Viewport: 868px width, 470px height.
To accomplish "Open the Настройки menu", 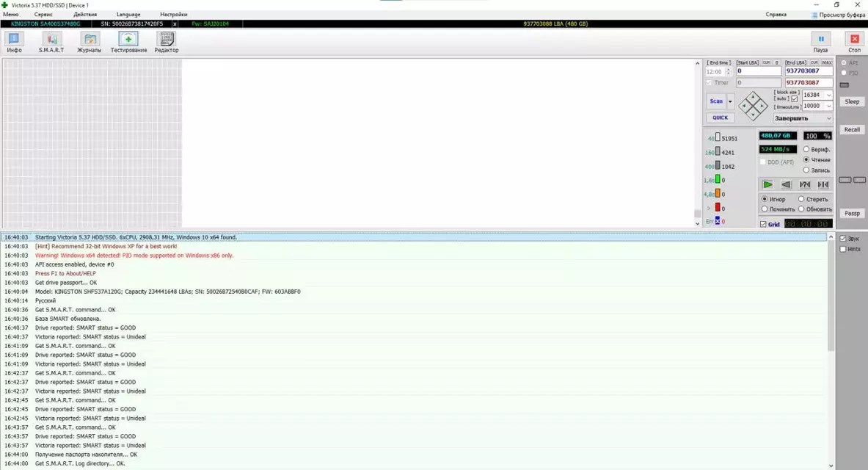I will 173,15.
